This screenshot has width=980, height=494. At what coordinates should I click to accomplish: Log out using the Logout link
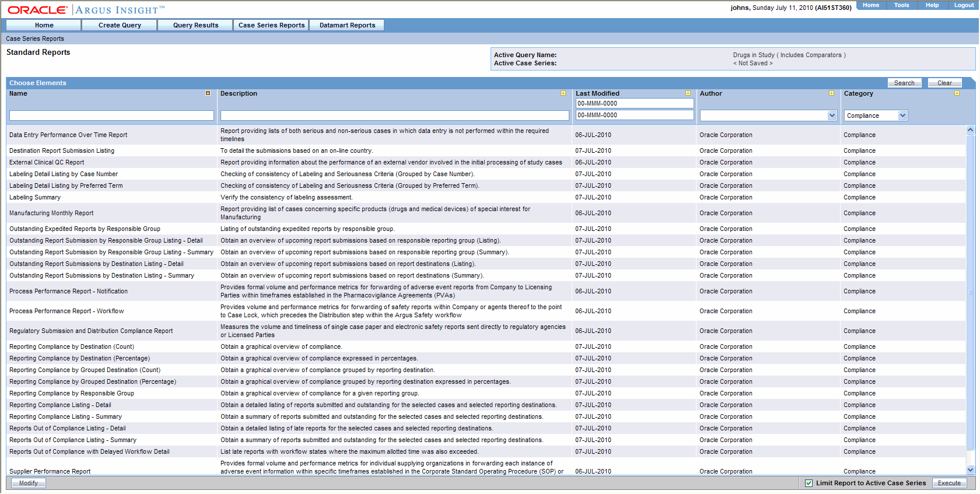pyautogui.click(x=964, y=5)
